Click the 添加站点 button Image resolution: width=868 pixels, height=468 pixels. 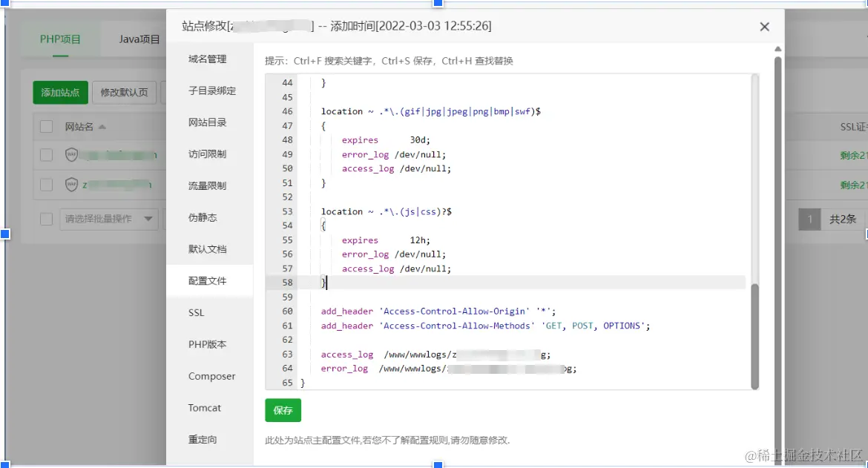(60, 93)
